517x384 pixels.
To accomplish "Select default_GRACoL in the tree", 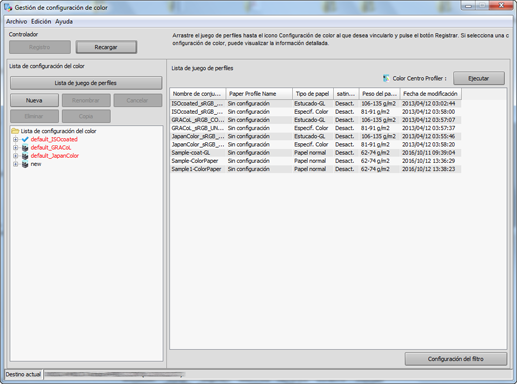I will 51,148.
